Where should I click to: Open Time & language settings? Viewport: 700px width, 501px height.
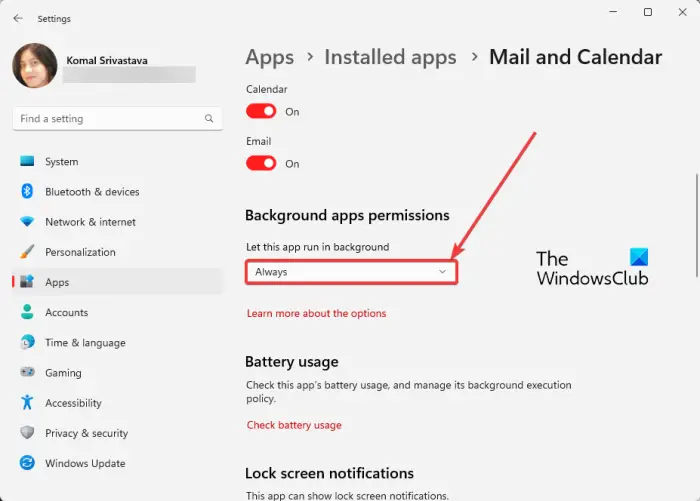(x=117, y=342)
